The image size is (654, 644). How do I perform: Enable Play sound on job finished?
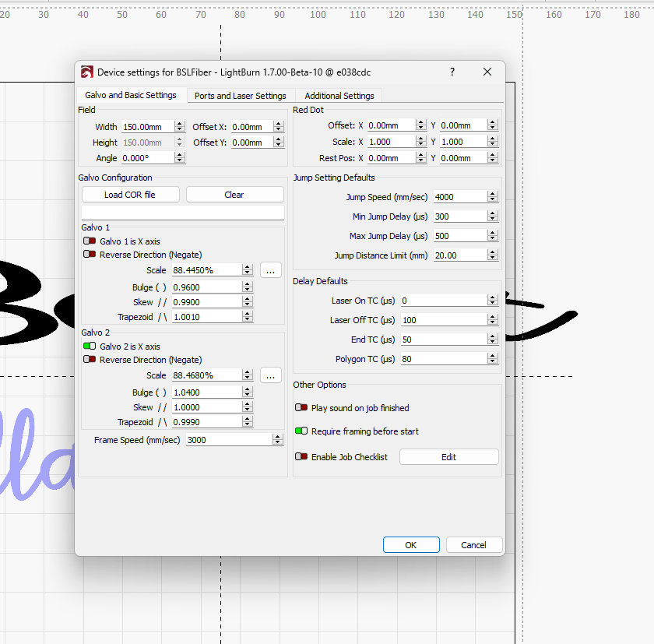point(301,407)
